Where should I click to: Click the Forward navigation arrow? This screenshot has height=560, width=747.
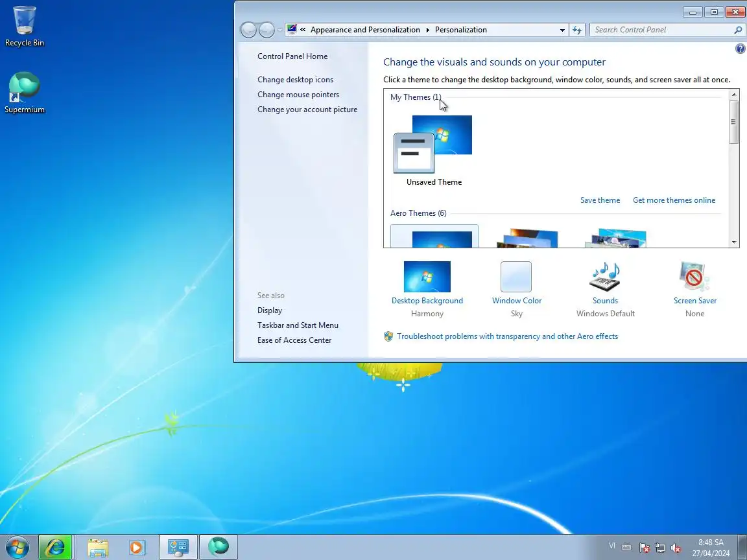coord(267,30)
